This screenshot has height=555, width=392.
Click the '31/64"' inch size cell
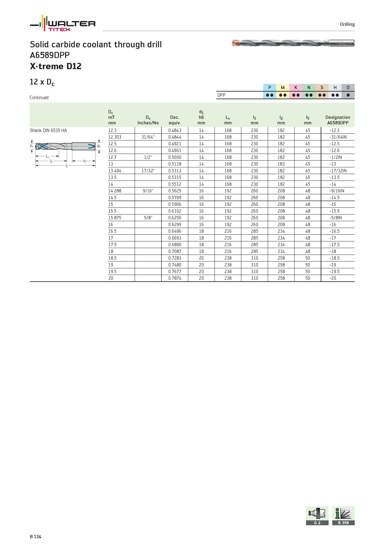(148, 137)
